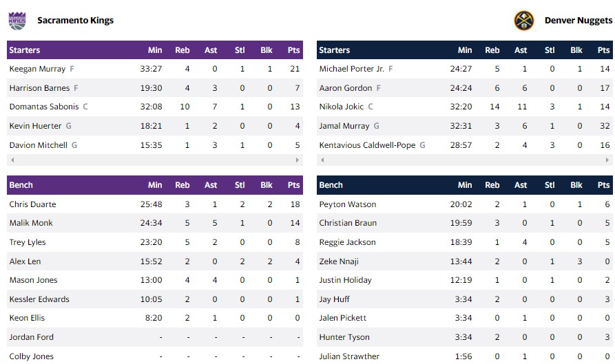Click the Denver Nuggets team name
615x364 pixels.
pyautogui.click(x=578, y=21)
